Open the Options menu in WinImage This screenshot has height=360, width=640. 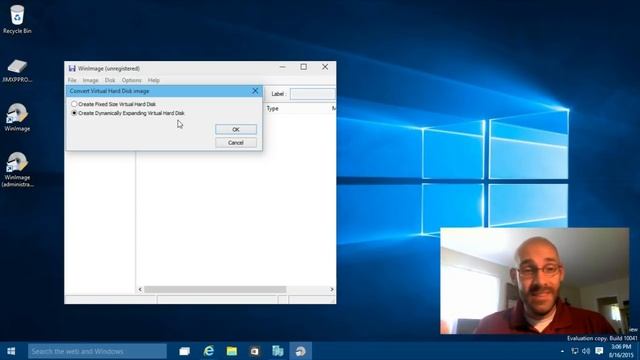point(131,80)
